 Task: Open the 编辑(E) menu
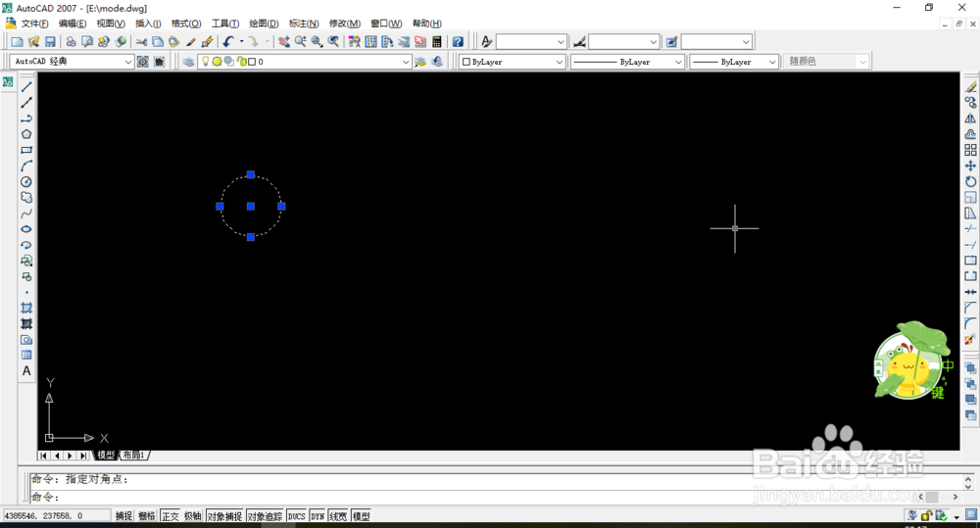click(73, 24)
